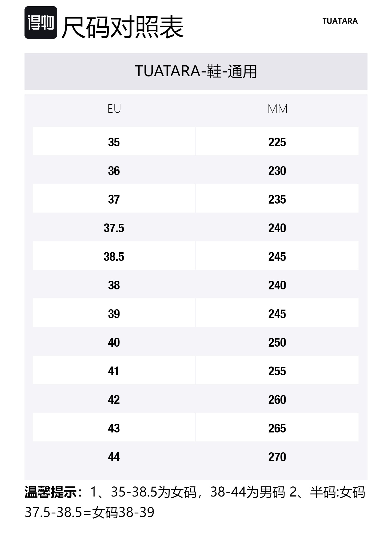Click the 270 millimeter value cell
The height and width of the screenshot is (560, 392).
[x=277, y=457]
